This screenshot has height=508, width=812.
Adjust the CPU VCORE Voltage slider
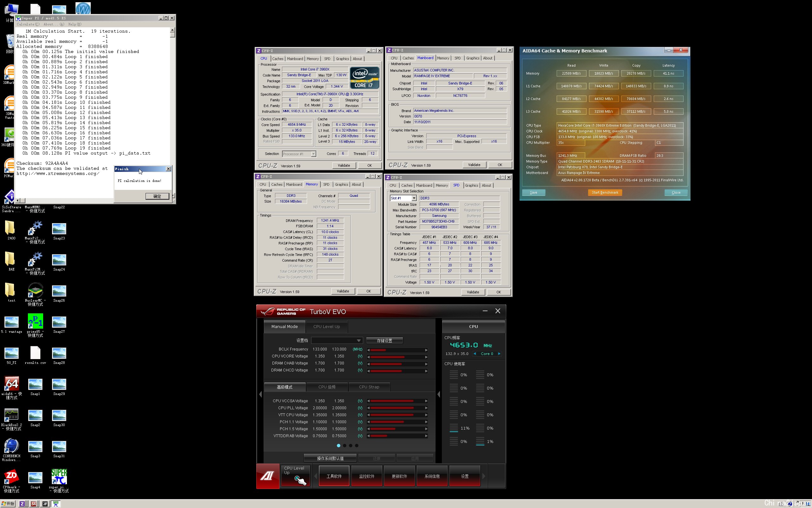pos(397,357)
